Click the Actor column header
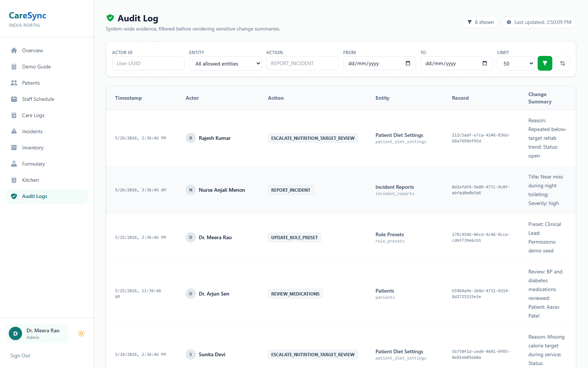The image size is (588, 368). (192, 98)
